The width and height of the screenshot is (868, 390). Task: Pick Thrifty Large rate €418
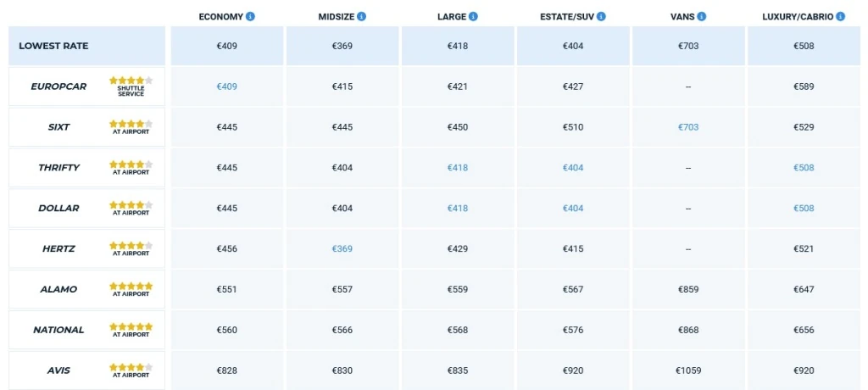458,168
